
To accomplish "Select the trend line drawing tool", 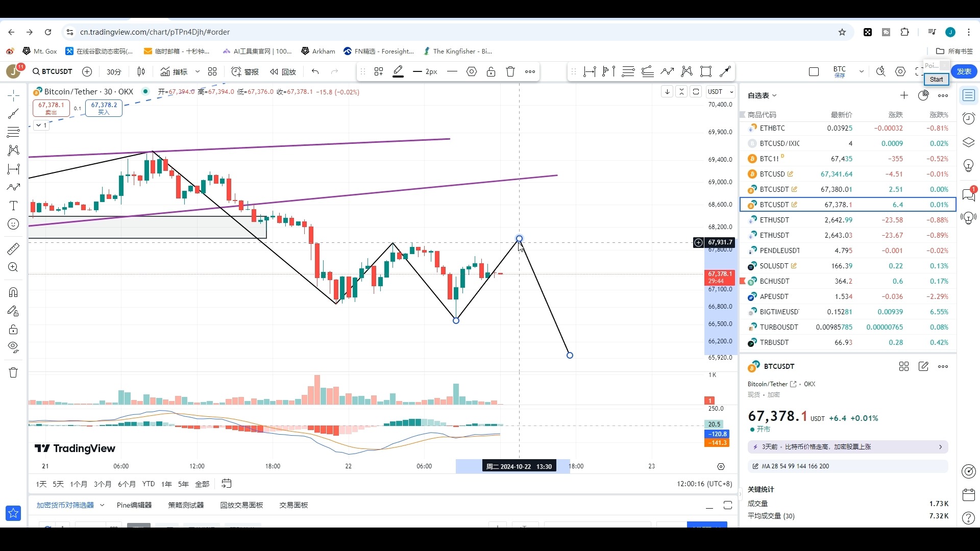I will [x=13, y=114].
